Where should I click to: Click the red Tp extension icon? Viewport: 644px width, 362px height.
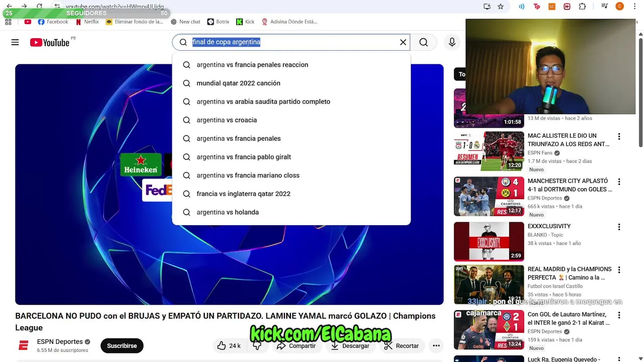point(537,7)
